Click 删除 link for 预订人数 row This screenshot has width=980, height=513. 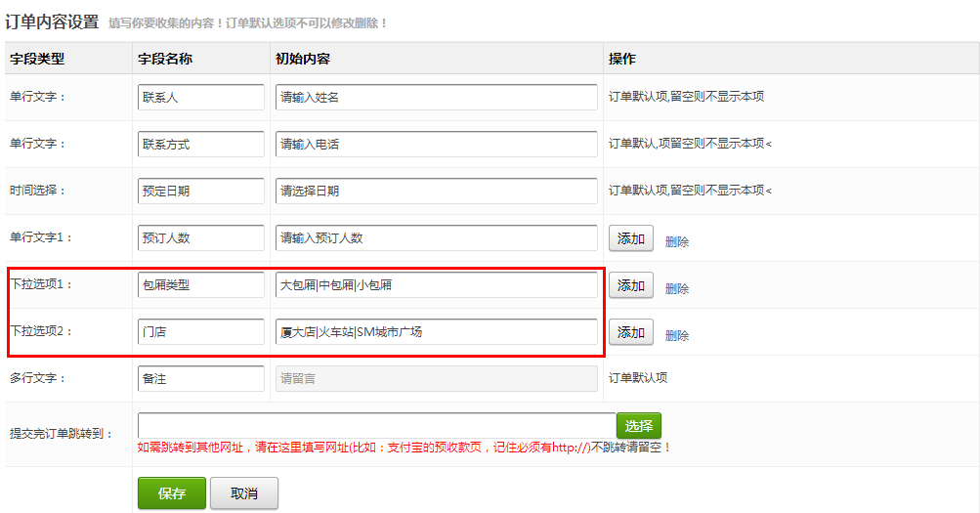pos(677,241)
